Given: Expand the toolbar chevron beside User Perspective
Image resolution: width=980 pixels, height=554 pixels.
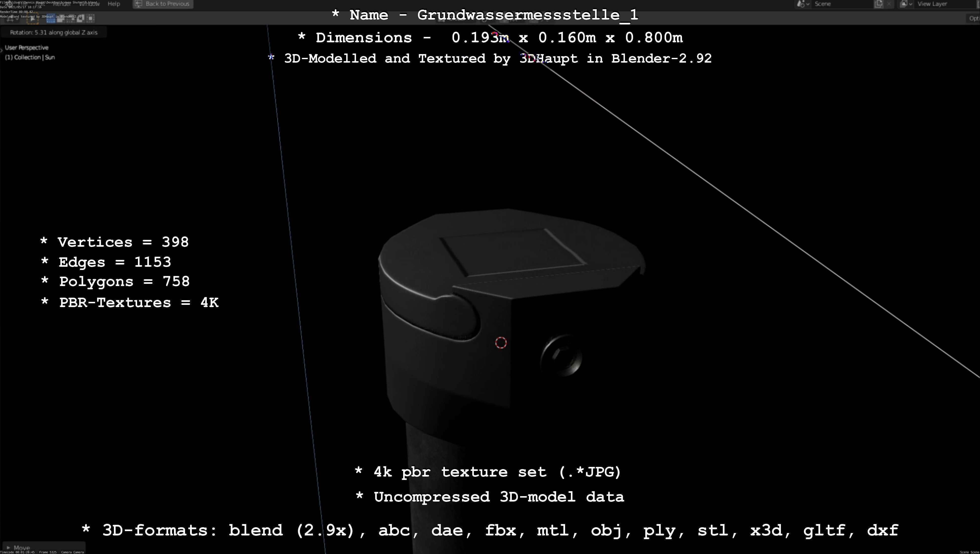Looking at the screenshot, I should (x=2, y=50).
